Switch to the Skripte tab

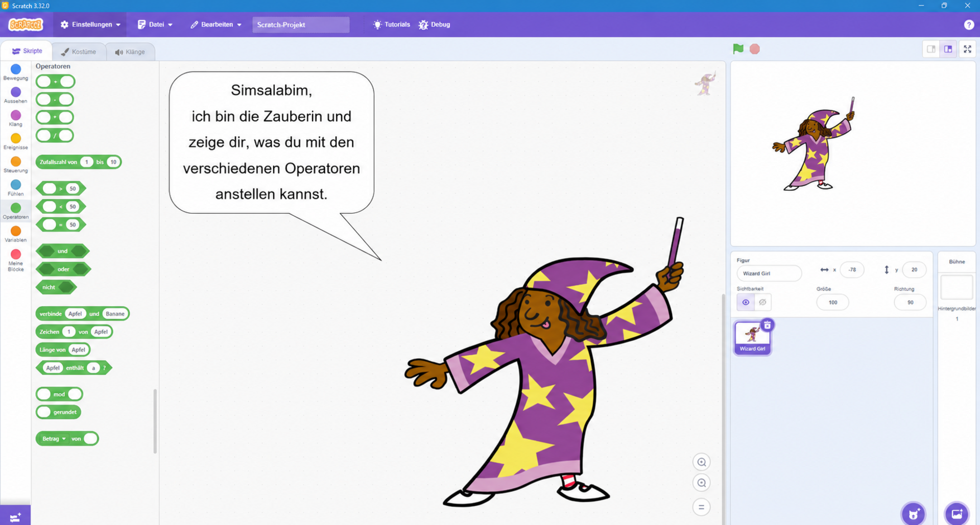(x=27, y=51)
